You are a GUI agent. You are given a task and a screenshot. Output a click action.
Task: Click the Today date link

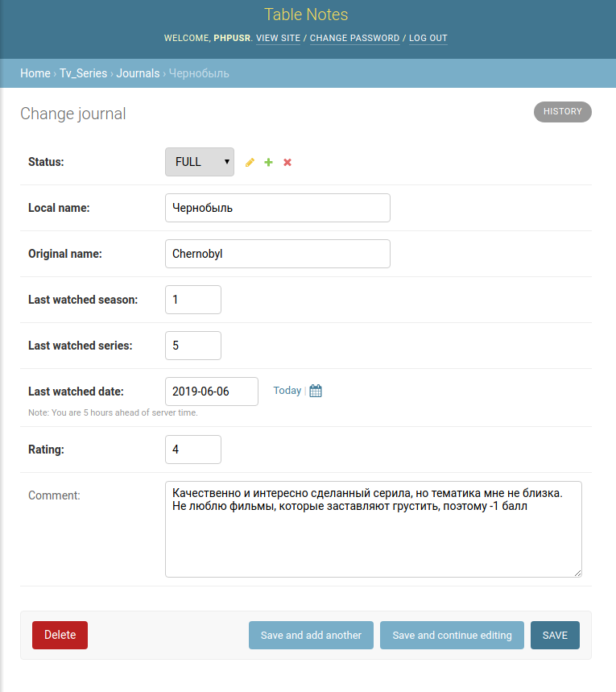287,391
